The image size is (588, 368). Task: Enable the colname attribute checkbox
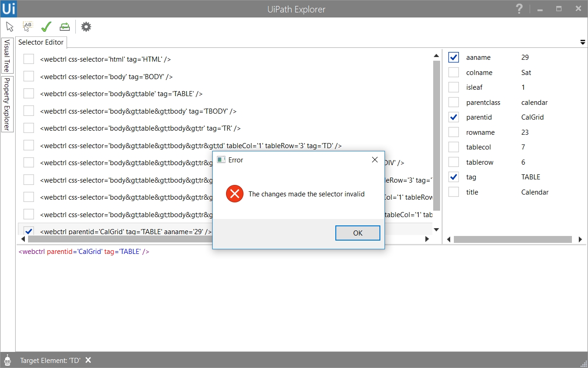pos(453,72)
